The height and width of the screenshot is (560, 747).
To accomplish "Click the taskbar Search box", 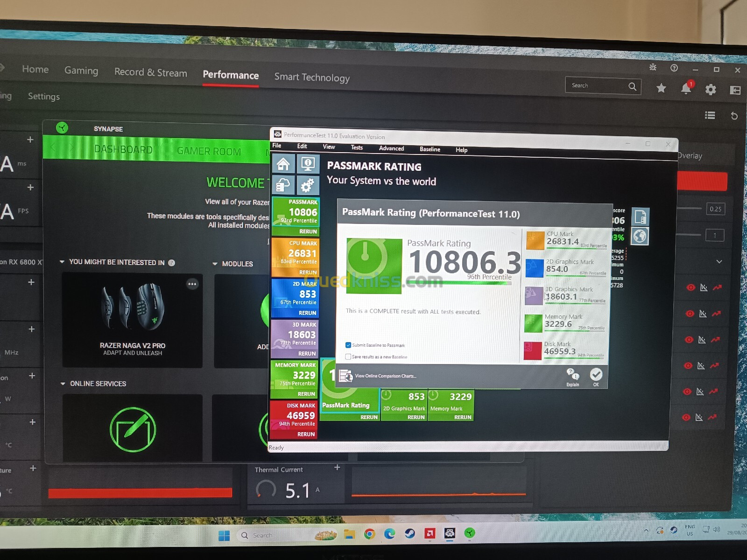I will tap(288, 535).
